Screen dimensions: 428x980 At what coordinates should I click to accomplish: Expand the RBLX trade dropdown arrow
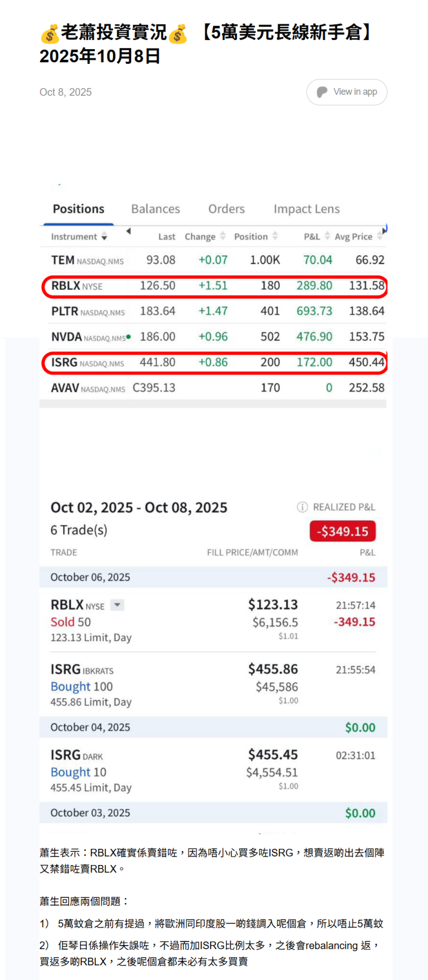point(117,605)
